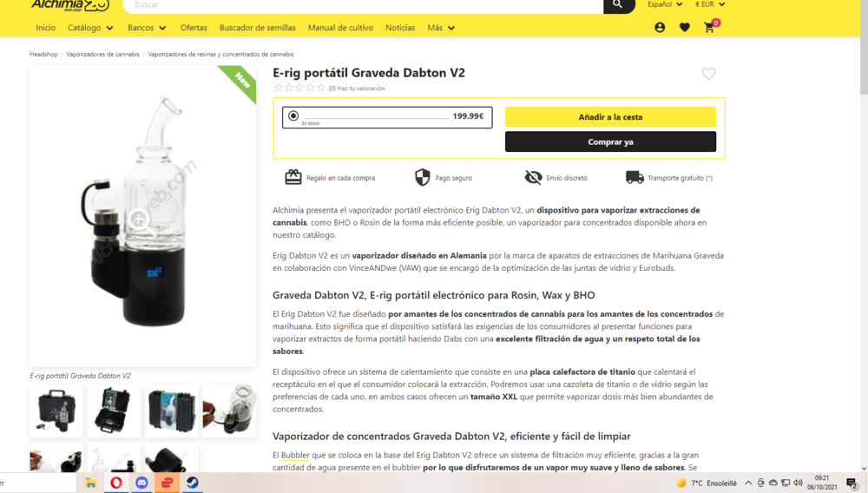Screen dimensions: 868x493
Task: Select the fourth thumbnail with hand holding device
Action: pyautogui.click(x=229, y=411)
